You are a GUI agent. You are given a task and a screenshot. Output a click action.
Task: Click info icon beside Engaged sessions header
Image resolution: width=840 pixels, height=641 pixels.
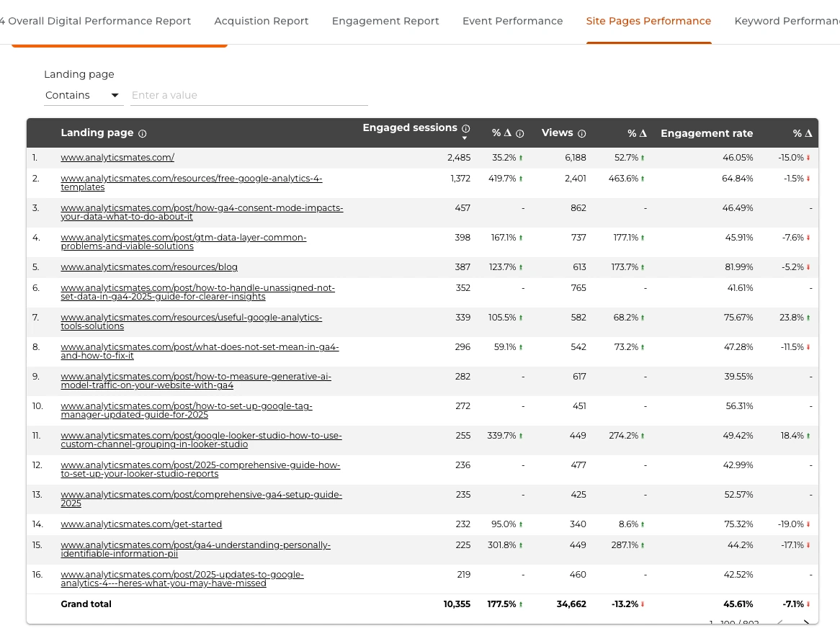[466, 128]
